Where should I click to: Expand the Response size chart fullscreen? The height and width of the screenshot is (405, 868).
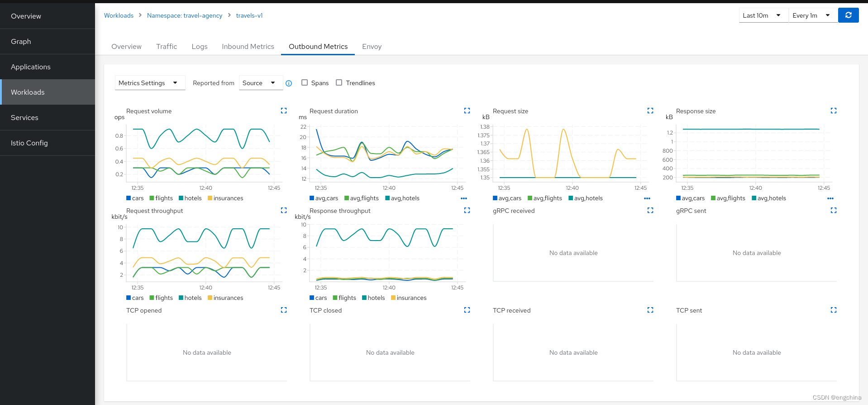[834, 111]
